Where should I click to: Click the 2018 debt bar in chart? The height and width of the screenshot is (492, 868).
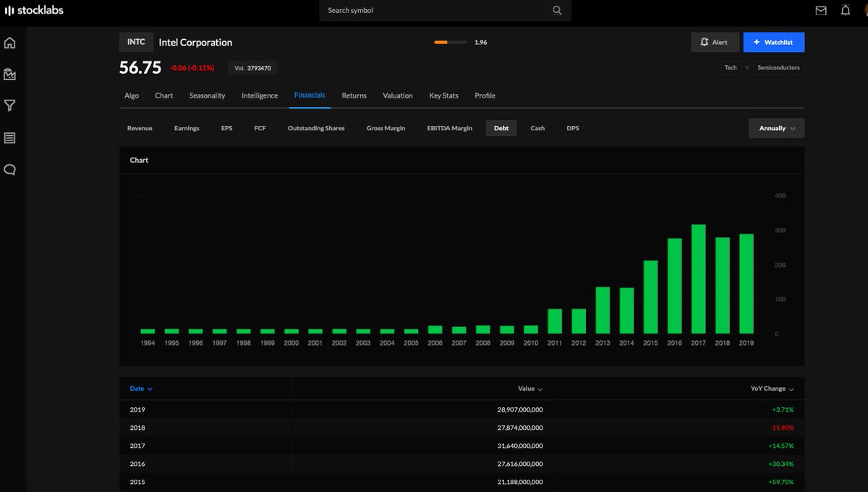click(723, 285)
